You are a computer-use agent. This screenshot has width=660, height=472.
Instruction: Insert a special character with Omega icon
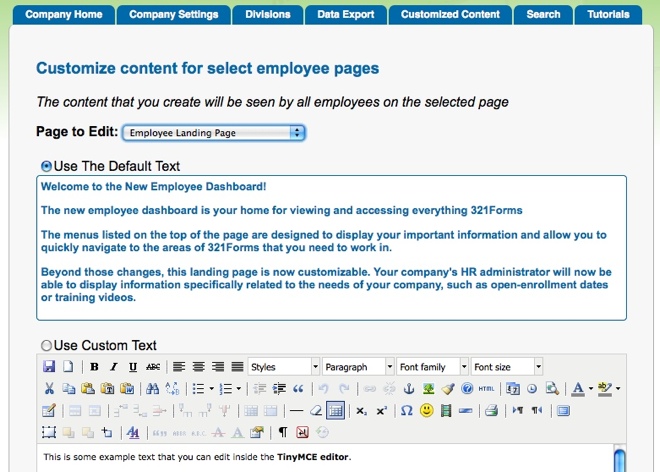click(x=406, y=410)
